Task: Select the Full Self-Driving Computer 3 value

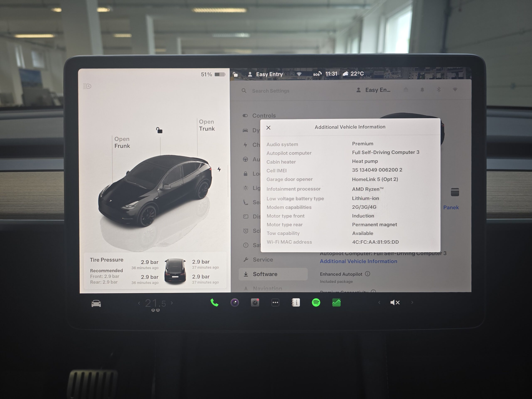Action: [385, 152]
